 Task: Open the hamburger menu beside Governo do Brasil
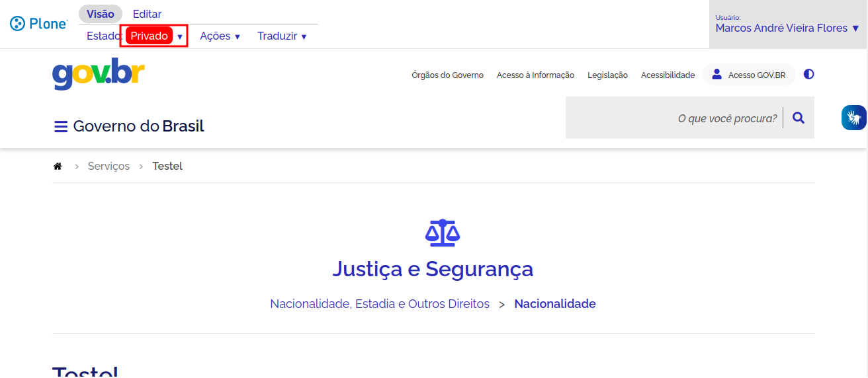61,126
